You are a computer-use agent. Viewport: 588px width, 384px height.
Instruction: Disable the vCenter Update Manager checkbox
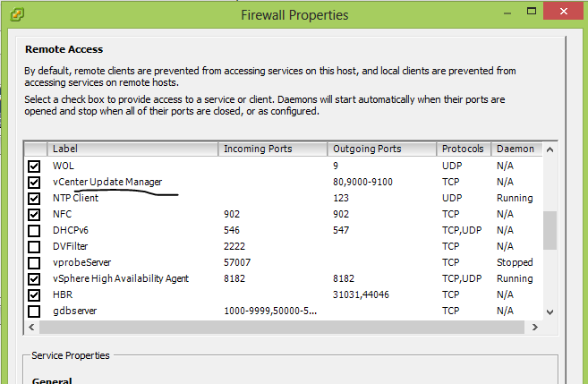click(x=35, y=183)
